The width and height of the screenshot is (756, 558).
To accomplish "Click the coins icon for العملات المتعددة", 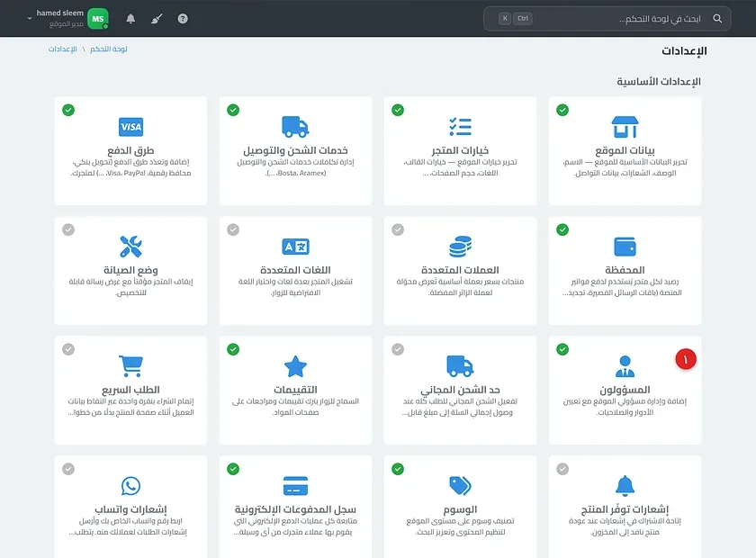I will [460, 247].
